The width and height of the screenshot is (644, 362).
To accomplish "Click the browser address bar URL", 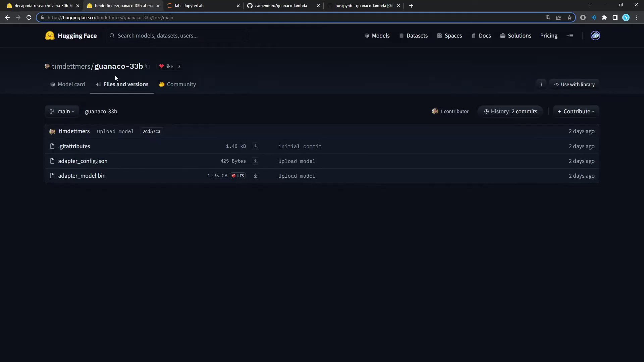I will pos(110,17).
